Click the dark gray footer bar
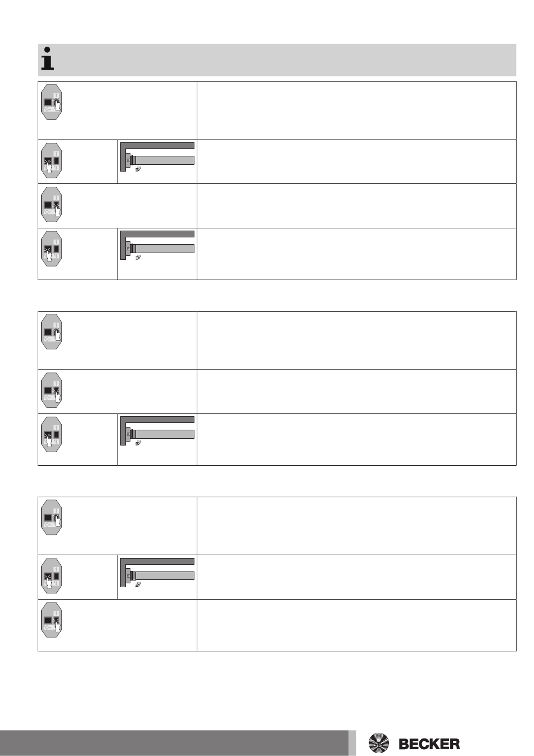This screenshot has width=534, height=756. (x=174, y=743)
